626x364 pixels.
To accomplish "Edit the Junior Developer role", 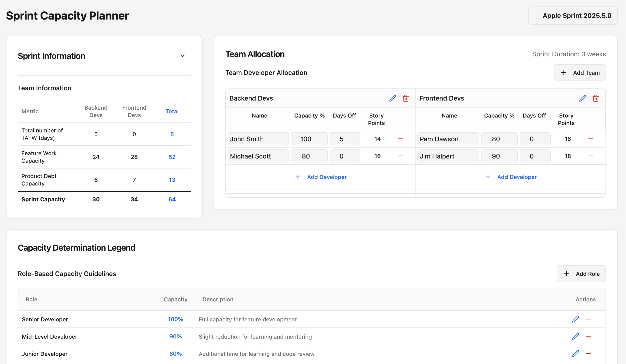I will pyautogui.click(x=576, y=354).
